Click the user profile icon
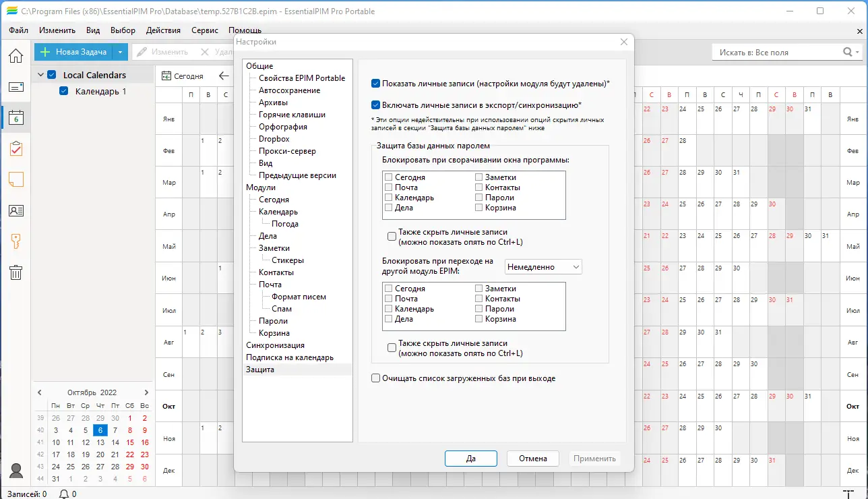This screenshot has width=868, height=499. (15, 471)
